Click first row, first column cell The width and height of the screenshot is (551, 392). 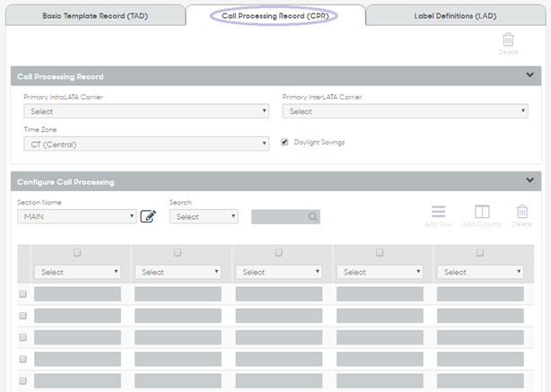tap(77, 294)
